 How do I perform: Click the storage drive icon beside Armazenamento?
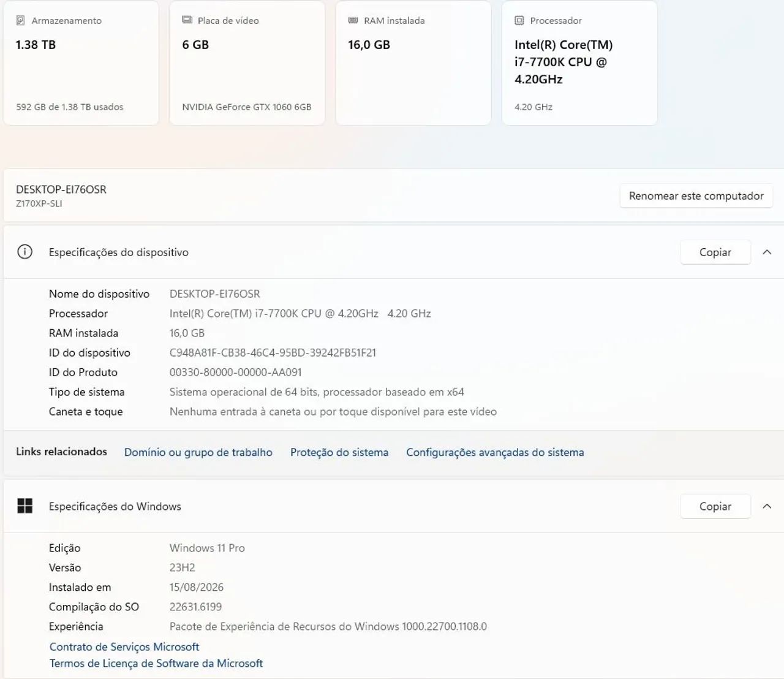coord(20,20)
